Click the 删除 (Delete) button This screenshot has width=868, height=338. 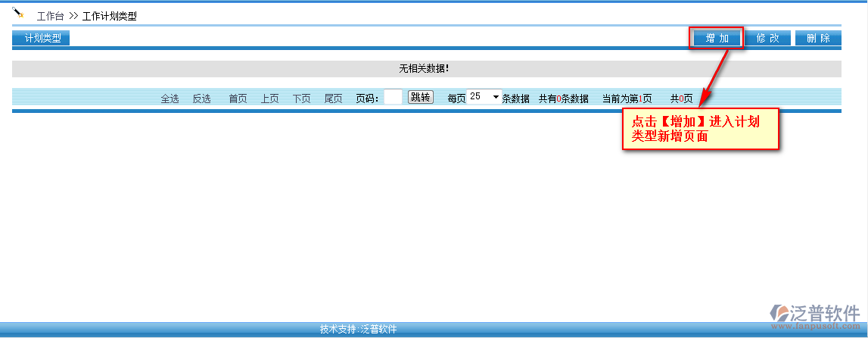pyautogui.click(x=818, y=38)
